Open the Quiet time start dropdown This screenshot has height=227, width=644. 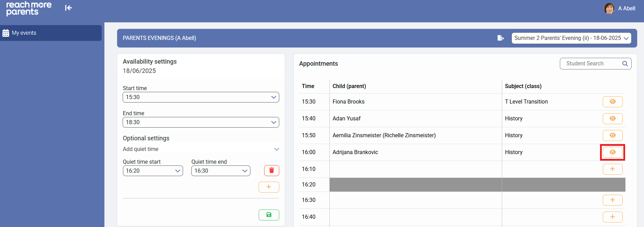(x=152, y=171)
